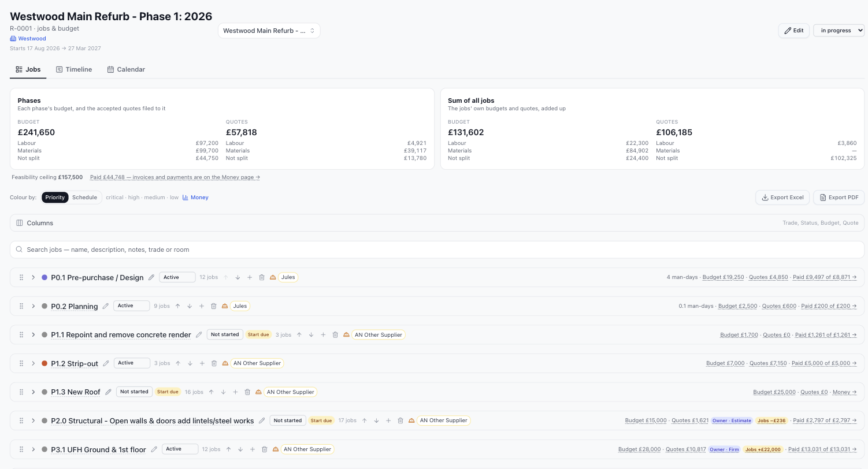Click Quotes £10,817 on P3.1 UFH row
Image resolution: width=868 pixels, height=469 pixels.
click(x=686, y=449)
